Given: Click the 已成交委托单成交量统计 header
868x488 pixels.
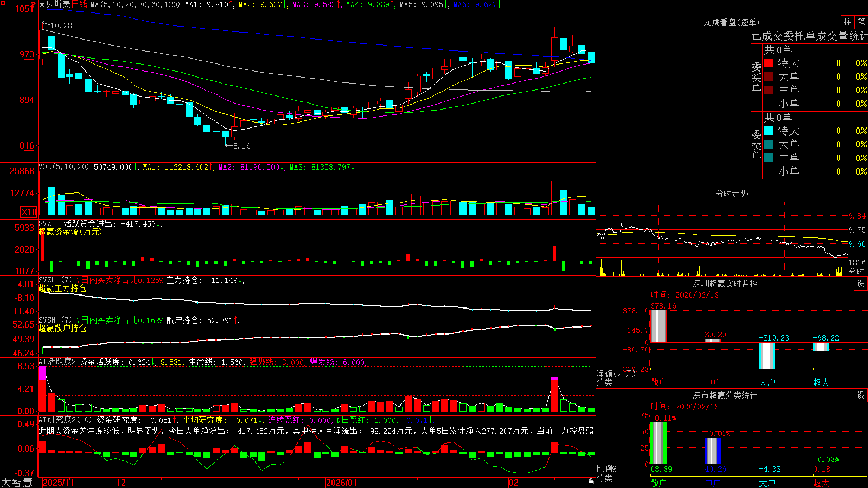Looking at the screenshot, I should (809, 36).
